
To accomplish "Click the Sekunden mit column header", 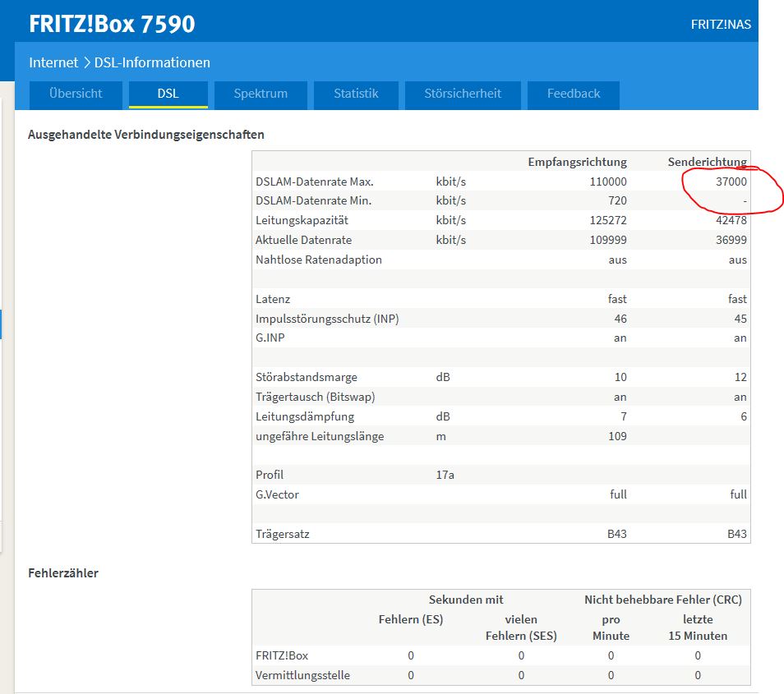I will point(466,600).
